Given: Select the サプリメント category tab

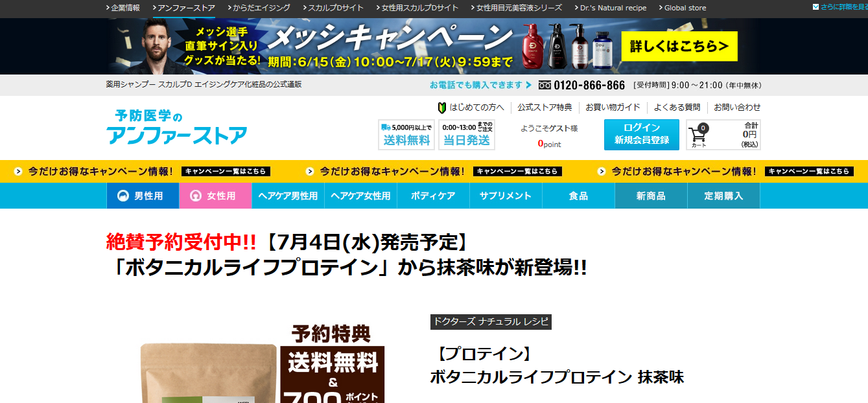Looking at the screenshot, I should 506,196.
